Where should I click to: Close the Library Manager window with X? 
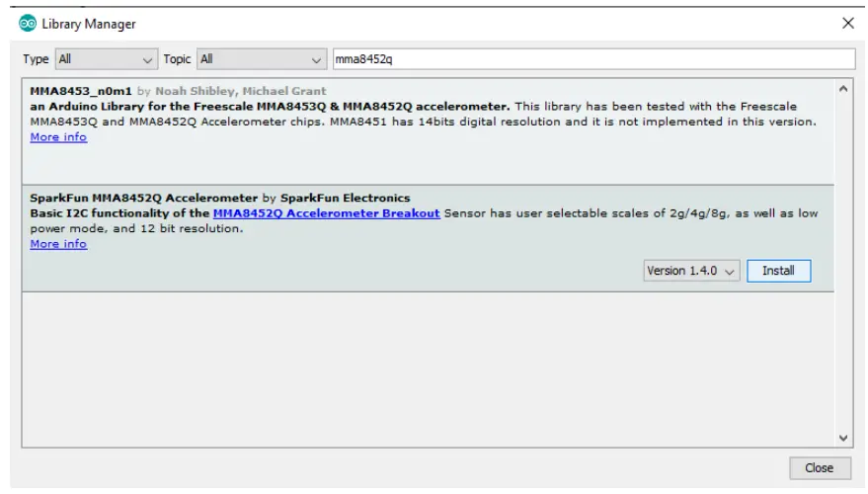(x=847, y=24)
